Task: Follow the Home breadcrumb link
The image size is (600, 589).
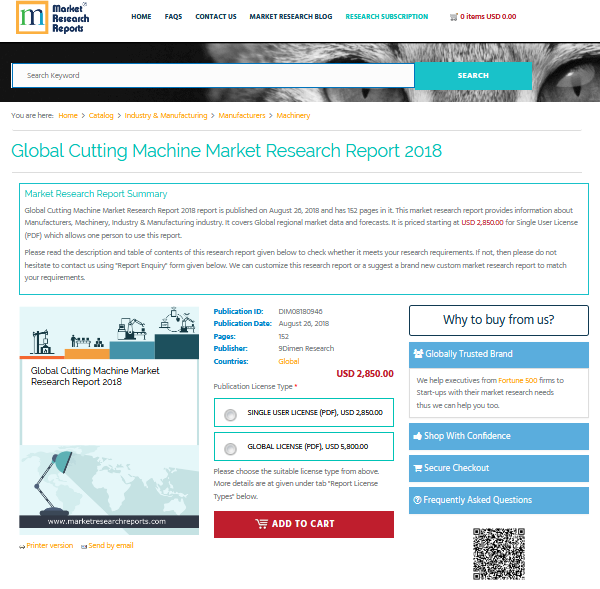Action: 68,116
